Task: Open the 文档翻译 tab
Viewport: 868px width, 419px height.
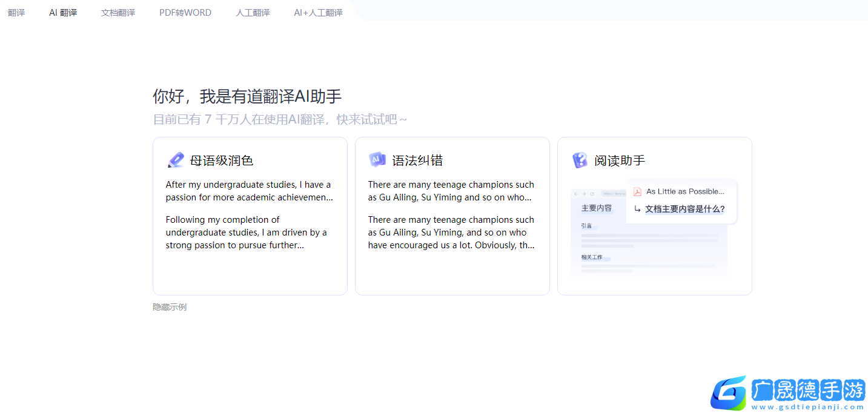Action: tap(118, 12)
